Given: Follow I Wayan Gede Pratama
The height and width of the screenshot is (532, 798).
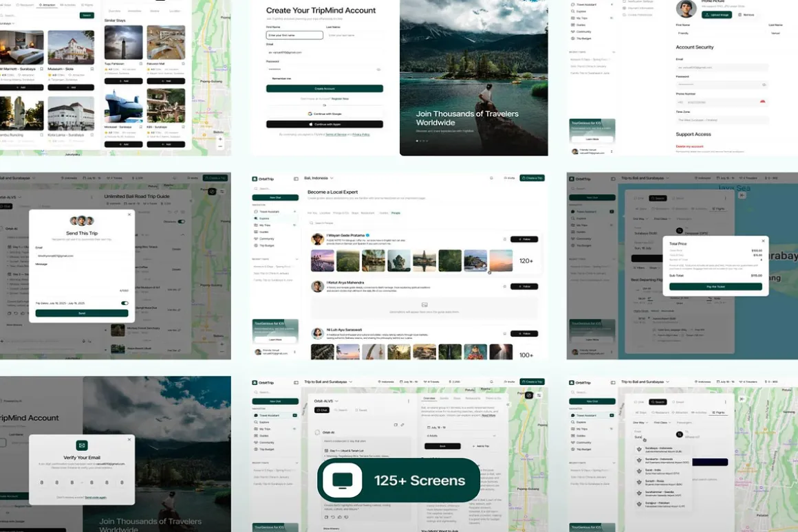Looking at the screenshot, I should pos(524,239).
